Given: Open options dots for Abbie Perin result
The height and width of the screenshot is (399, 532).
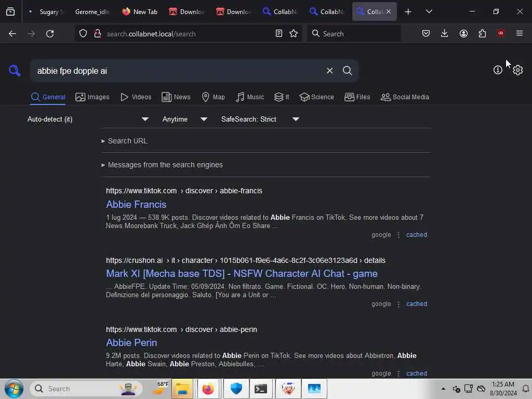Looking at the screenshot, I should 398,374.
